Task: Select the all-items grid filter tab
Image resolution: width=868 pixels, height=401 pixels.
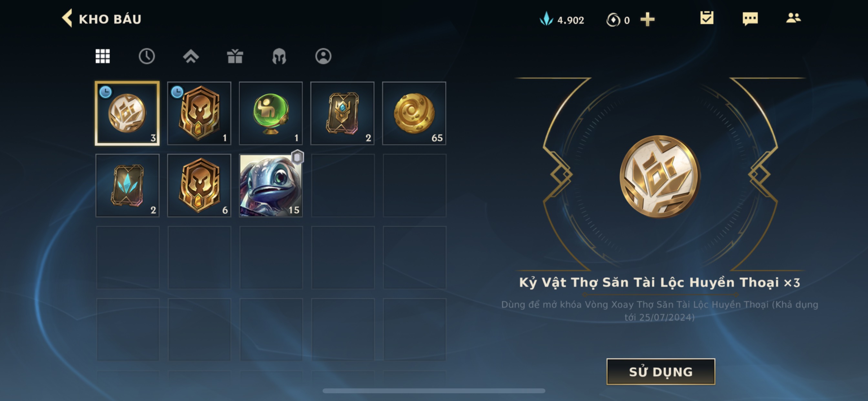Action: (102, 56)
